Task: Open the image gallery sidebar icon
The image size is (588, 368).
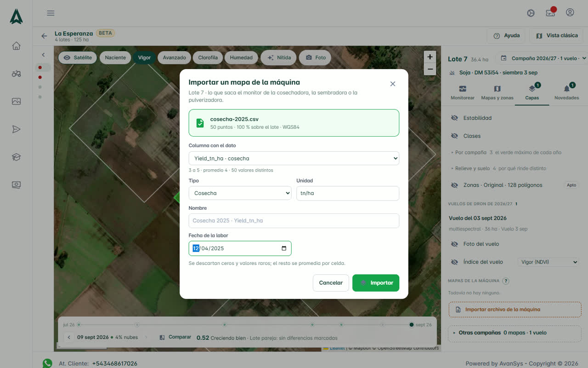Action: [x=16, y=101]
